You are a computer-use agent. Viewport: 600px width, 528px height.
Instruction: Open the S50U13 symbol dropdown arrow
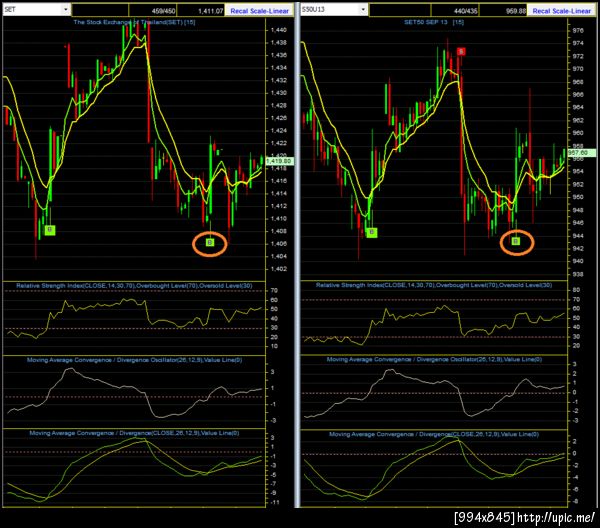click(x=363, y=9)
